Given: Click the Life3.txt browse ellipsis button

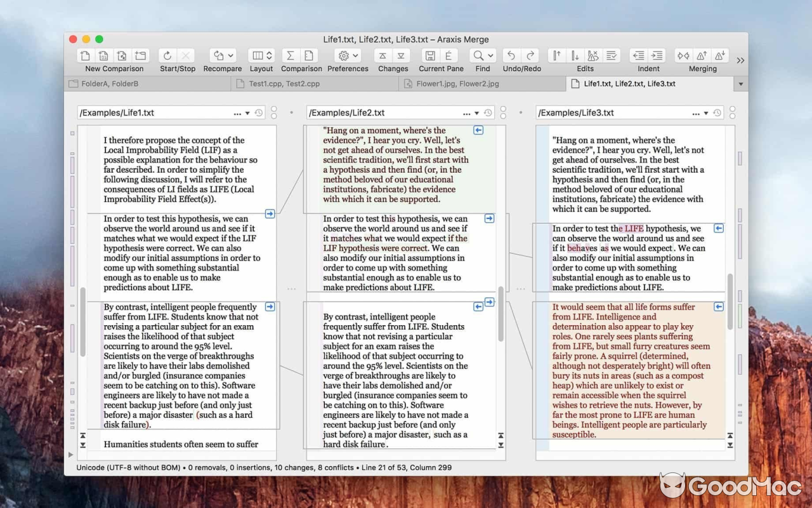Looking at the screenshot, I should (696, 113).
